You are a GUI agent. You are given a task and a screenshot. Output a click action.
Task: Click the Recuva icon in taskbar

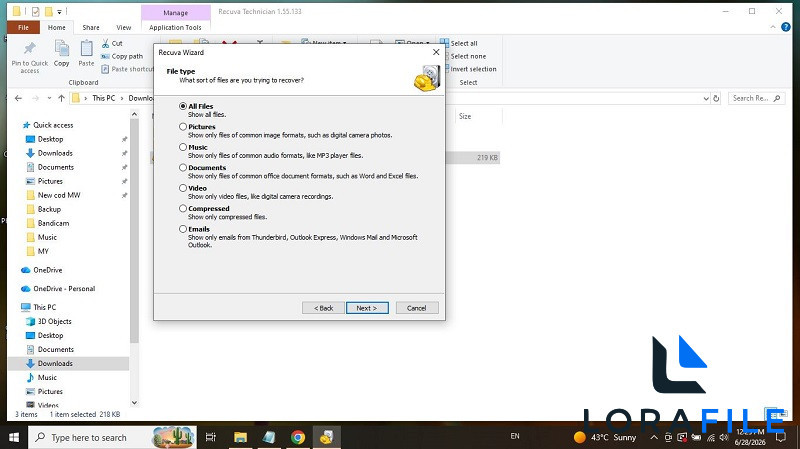click(327, 437)
